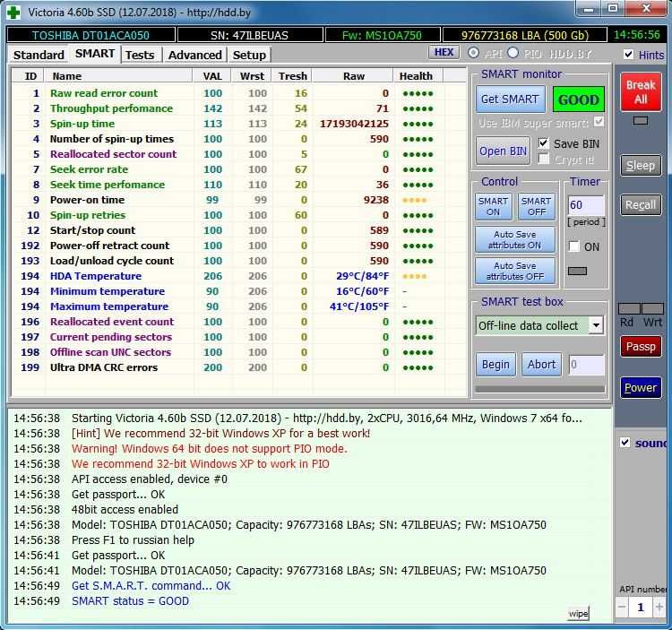This screenshot has width=672, height=630.
Task: Select the API radio button
Action: click(x=473, y=53)
